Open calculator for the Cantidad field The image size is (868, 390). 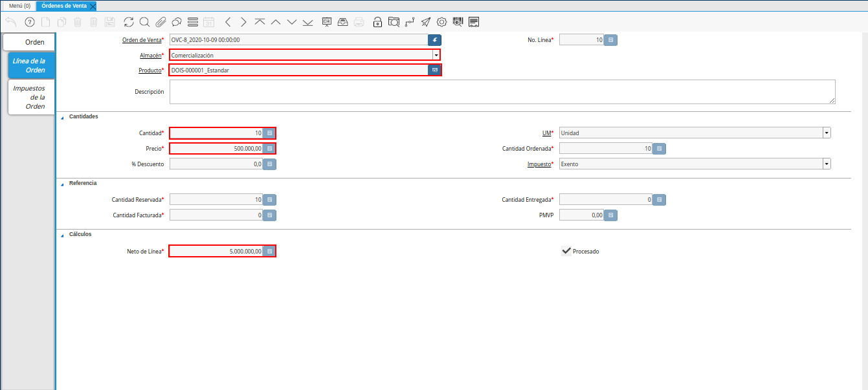(269, 133)
